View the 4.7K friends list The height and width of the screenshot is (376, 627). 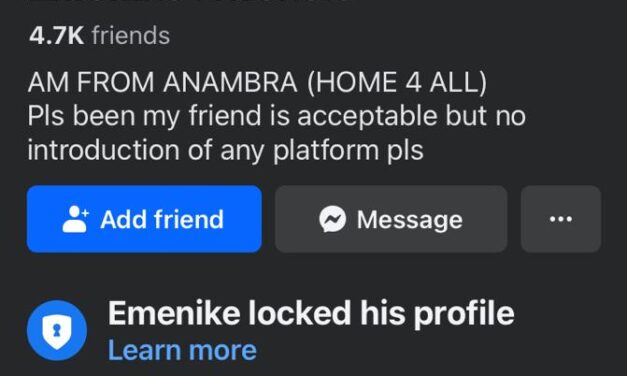click(x=99, y=35)
